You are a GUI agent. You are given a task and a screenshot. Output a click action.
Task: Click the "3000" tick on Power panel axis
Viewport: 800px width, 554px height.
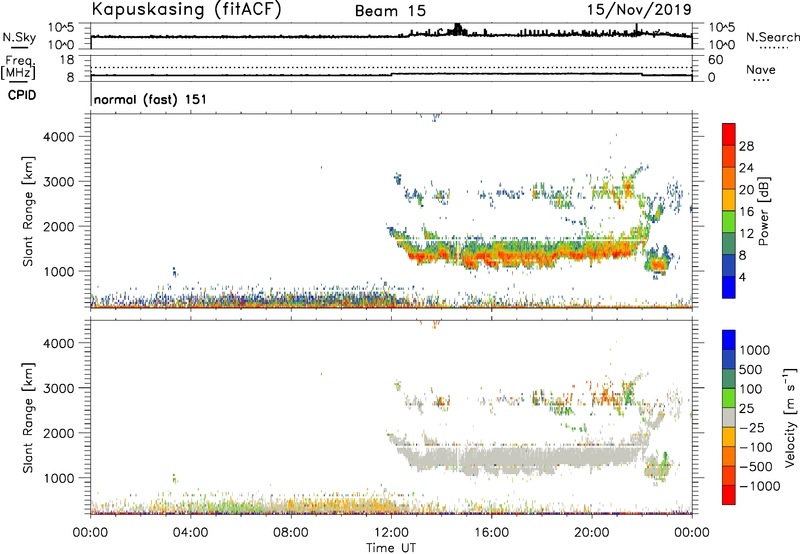point(58,182)
